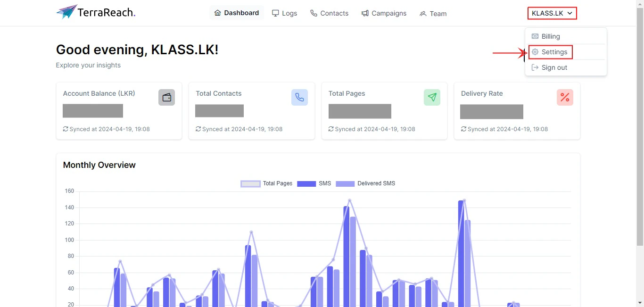Open the Team tab
The width and height of the screenshot is (644, 307).
(433, 14)
